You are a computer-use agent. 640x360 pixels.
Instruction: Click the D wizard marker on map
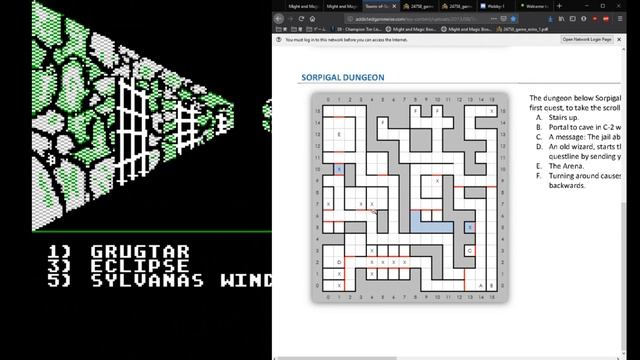[x=339, y=262]
